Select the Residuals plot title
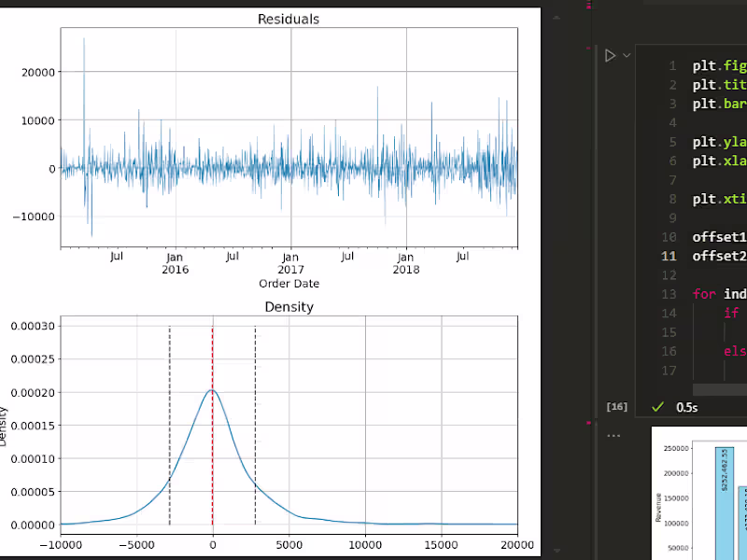This screenshot has height=560, width=747. [289, 19]
